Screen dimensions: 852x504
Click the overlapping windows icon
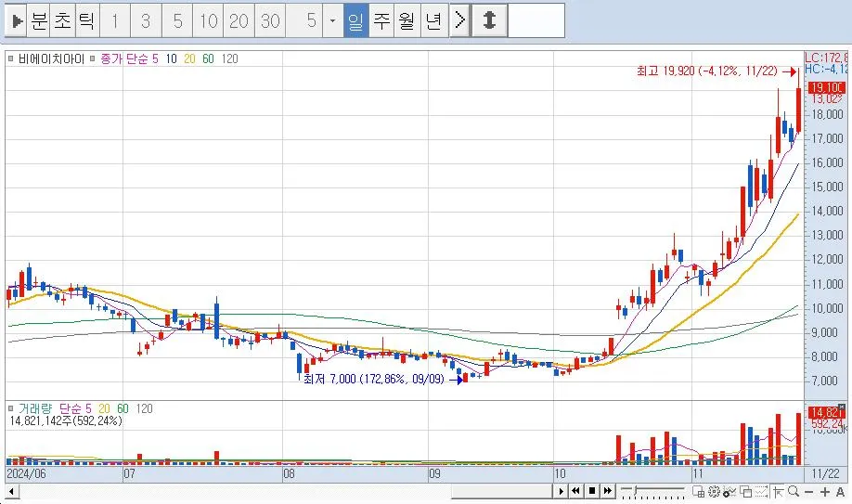(745, 492)
